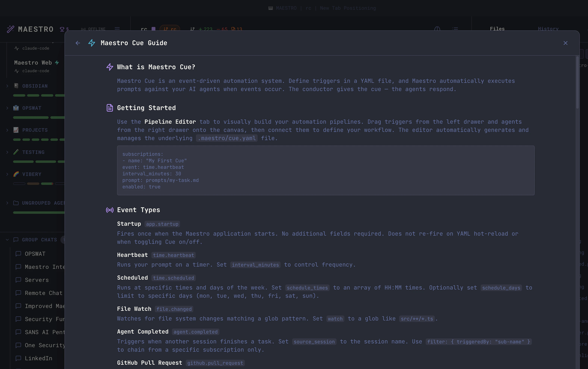The height and width of the screenshot is (369, 588).
Task: Click the activity pulse icon under Maestro Web
Action: click(17, 71)
